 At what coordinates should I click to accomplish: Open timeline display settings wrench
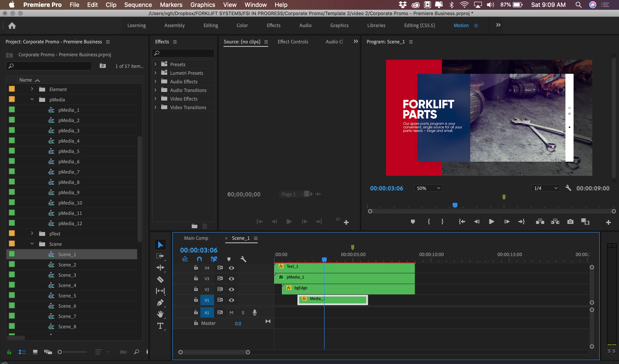tap(243, 259)
